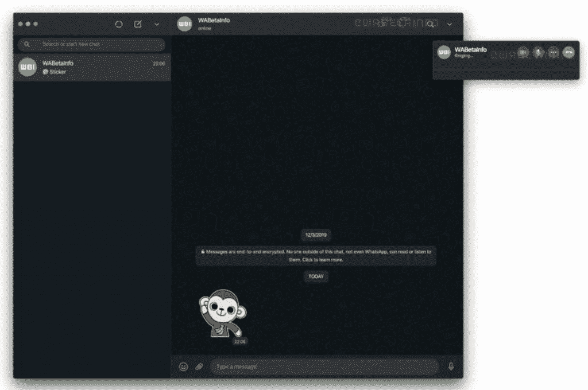Open the emoji picker
588x390 pixels.
click(x=182, y=366)
